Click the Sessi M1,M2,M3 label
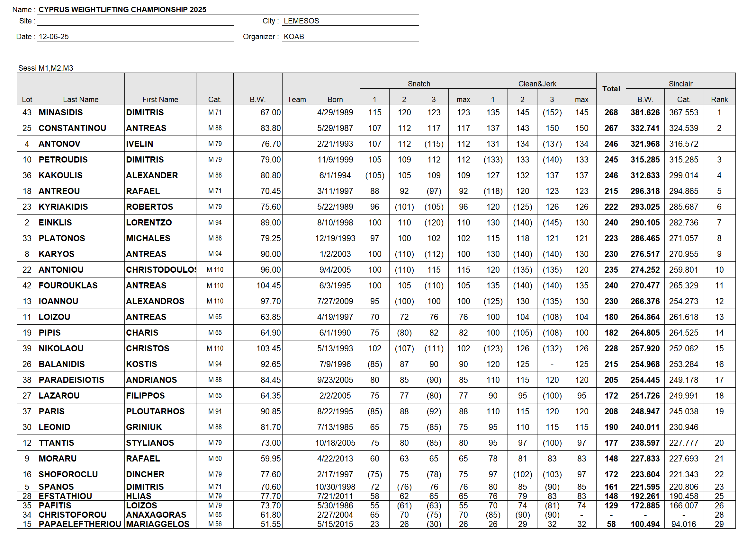 [x=46, y=68]
